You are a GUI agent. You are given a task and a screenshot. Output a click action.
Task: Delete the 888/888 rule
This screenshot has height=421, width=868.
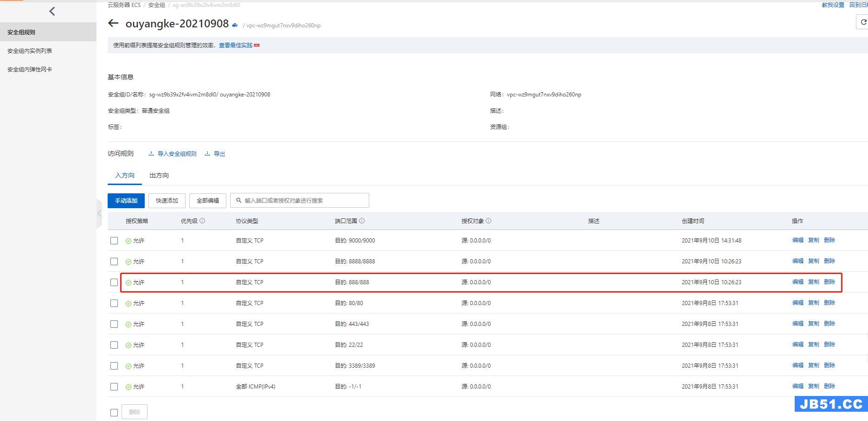(x=829, y=282)
